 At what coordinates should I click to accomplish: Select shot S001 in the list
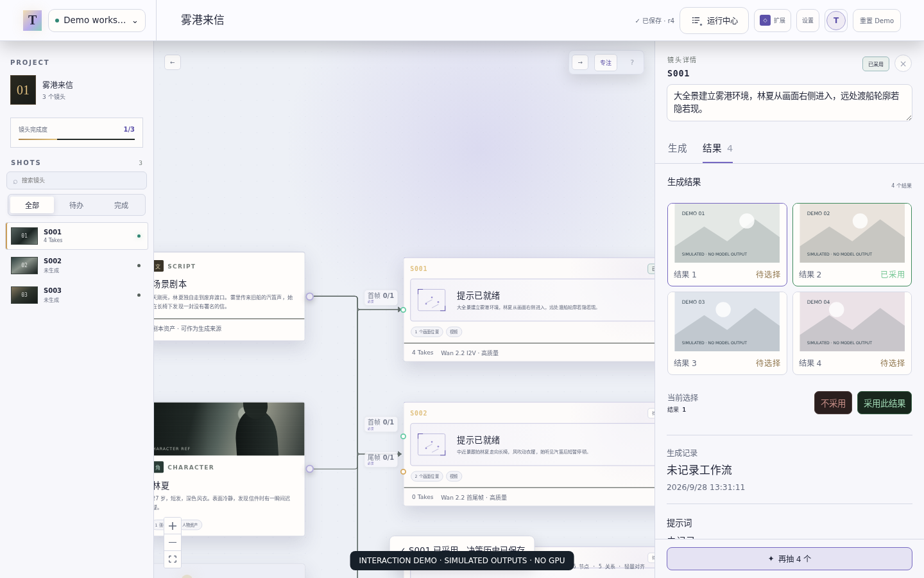coord(76,236)
